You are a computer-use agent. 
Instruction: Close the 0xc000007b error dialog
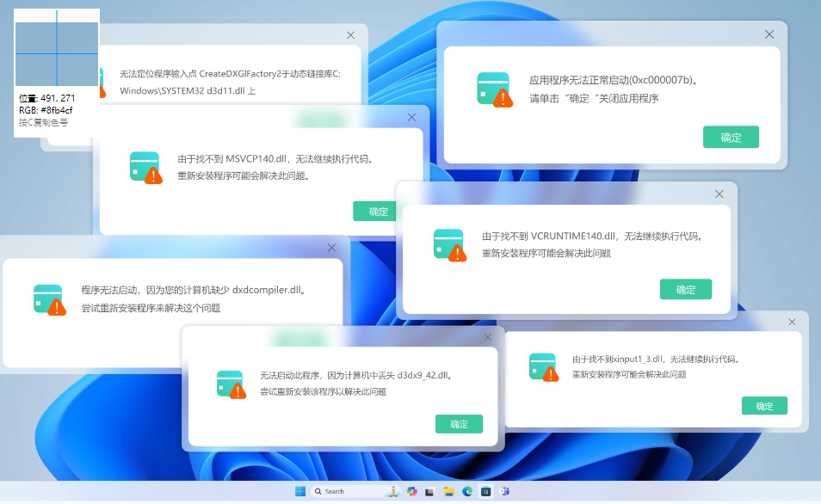tap(769, 34)
